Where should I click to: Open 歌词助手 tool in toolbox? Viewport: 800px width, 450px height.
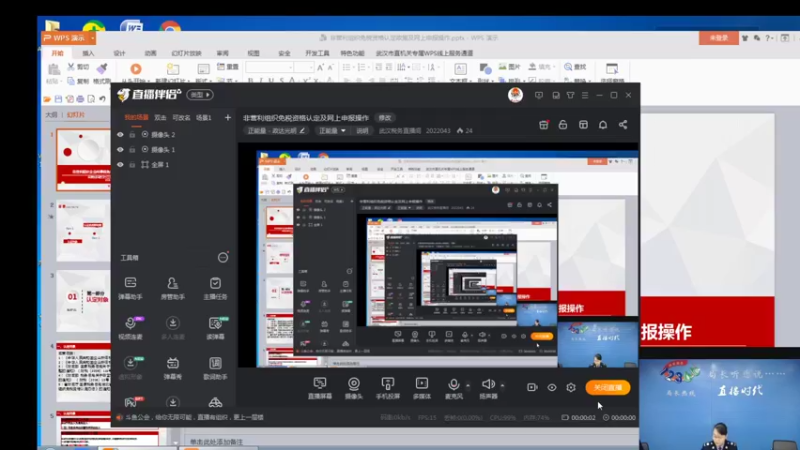coord(215,368)
